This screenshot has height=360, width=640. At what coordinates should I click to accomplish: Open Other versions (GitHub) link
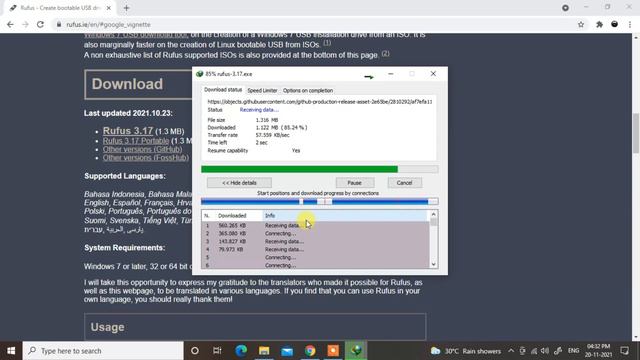(142, 149)
